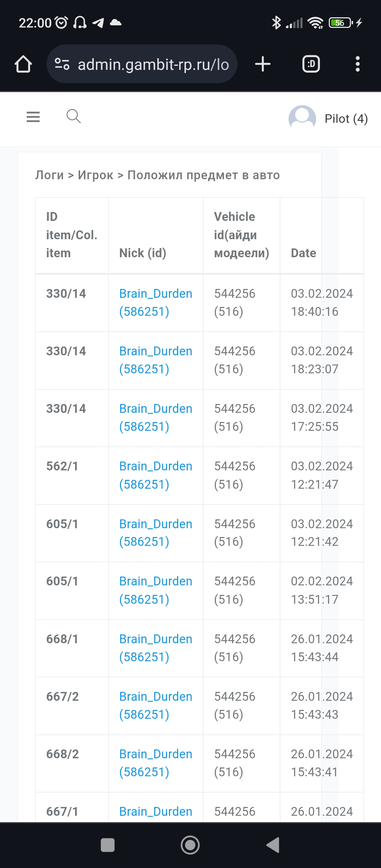Open the tab switcher button
Image resolution: width=381 pixels, height=868 pixels.
point(311,64)
